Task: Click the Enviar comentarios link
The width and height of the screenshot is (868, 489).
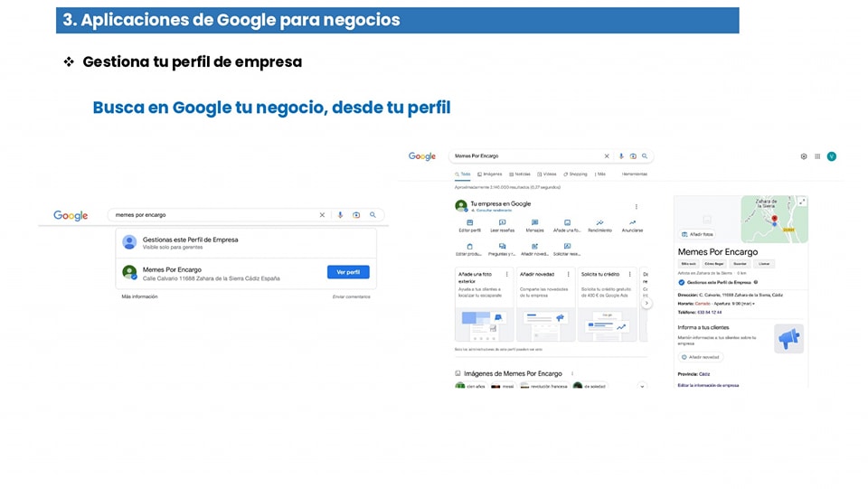Action: click(x=351, y=297)
